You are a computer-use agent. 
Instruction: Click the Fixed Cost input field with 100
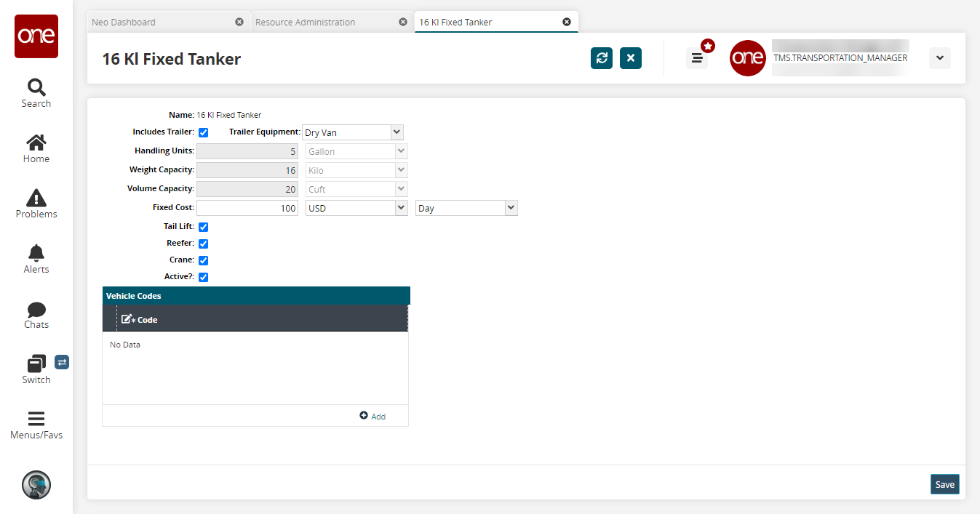click(247, 208)
